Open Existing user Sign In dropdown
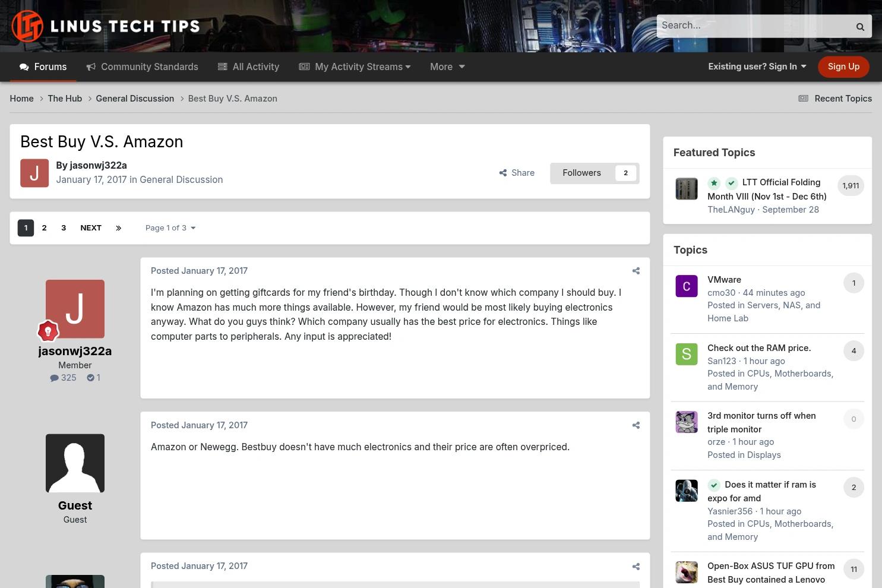The height and width of the screenshot is (588, 882). coord(757,67)
